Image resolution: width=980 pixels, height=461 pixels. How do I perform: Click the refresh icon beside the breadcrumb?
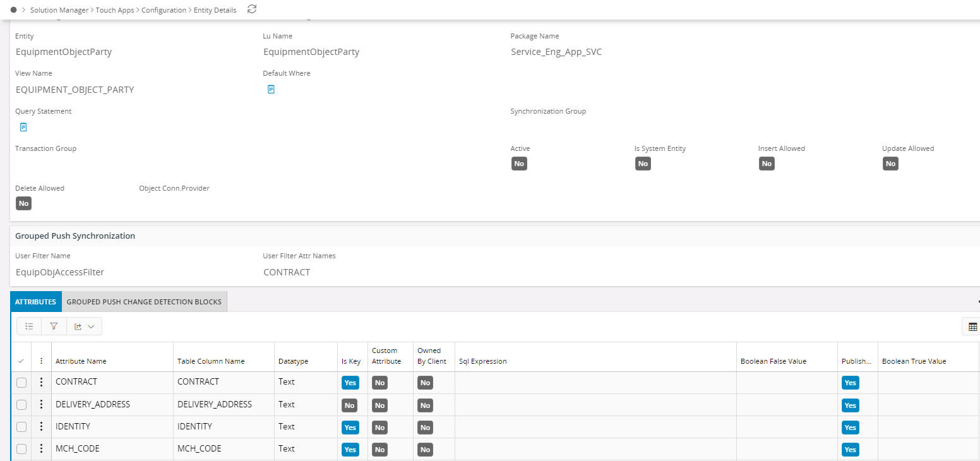point(252,9)
